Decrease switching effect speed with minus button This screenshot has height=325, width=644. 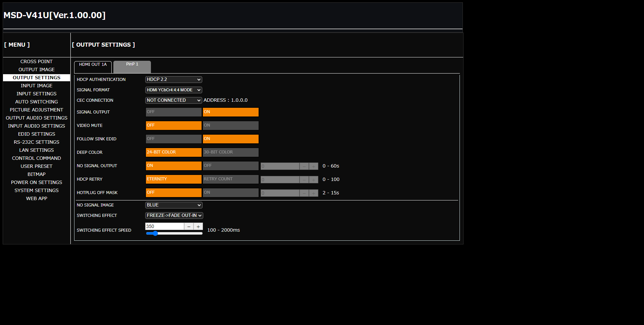189,227
